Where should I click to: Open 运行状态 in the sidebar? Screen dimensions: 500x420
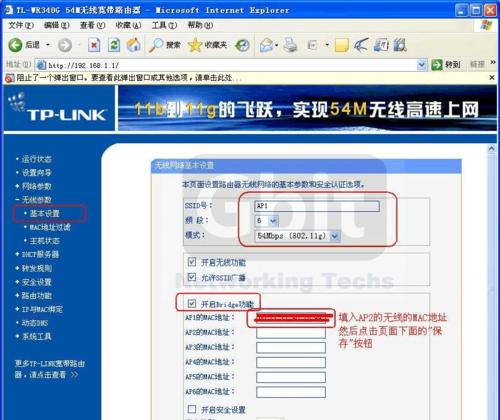pos(37,159)
